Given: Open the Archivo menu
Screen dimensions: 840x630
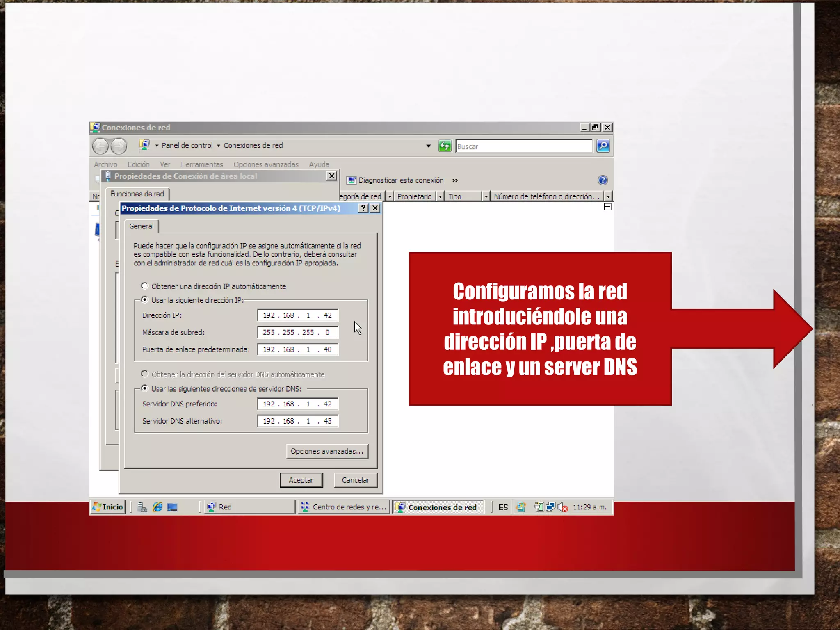Looking at the screenshot, I should click(105, 164).
